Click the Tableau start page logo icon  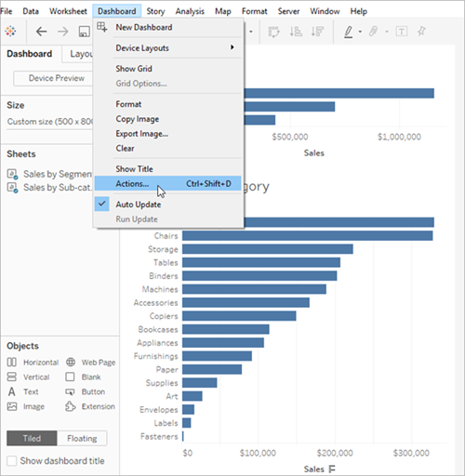10,31
